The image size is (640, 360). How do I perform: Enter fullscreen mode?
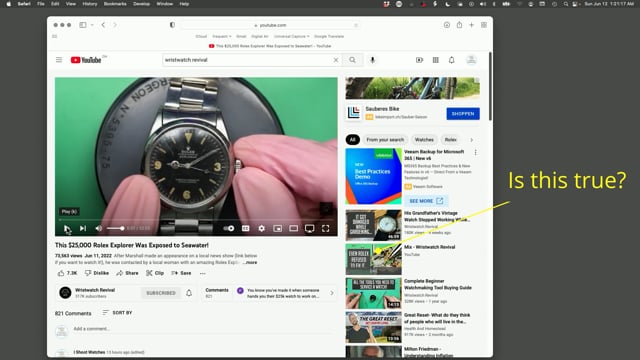pyautogui.click(x=325, y=229)
